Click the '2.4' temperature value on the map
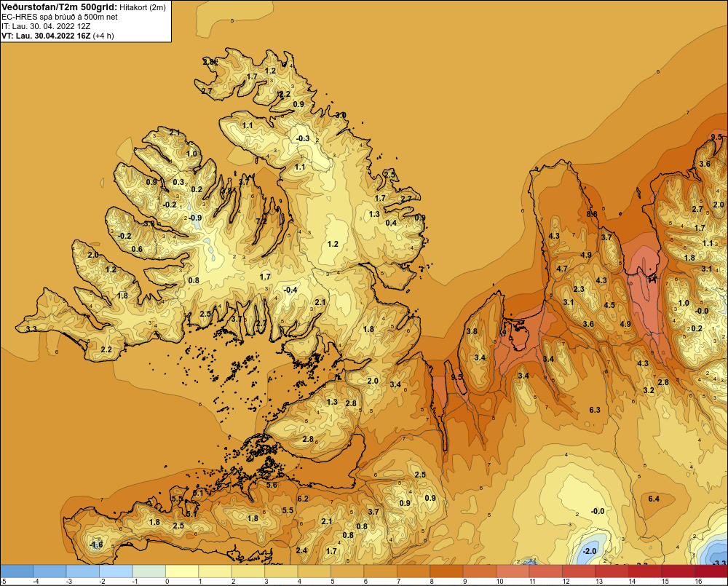This screenshot has width=728, height=586. pyautogui.click(x=301, y=551)
